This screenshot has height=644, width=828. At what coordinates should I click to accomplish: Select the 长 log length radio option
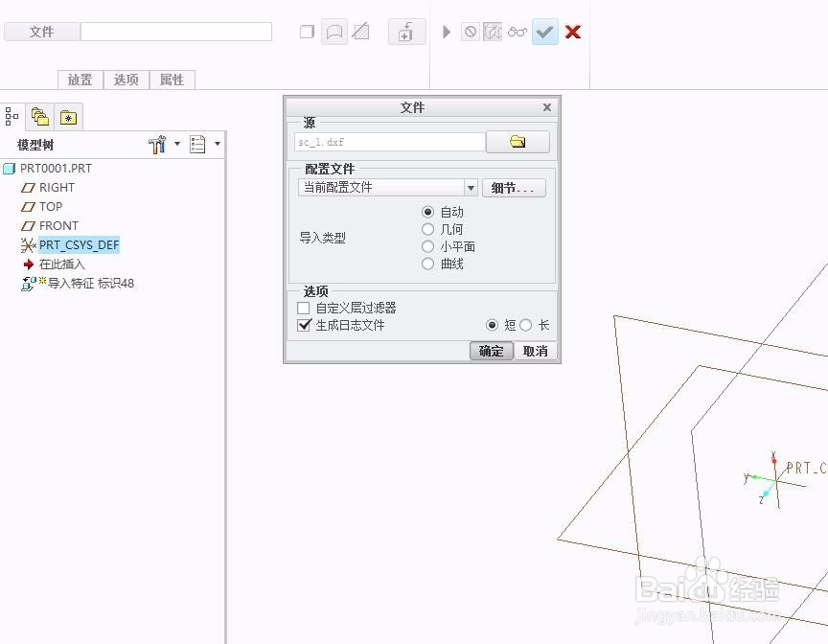point(528,325)
